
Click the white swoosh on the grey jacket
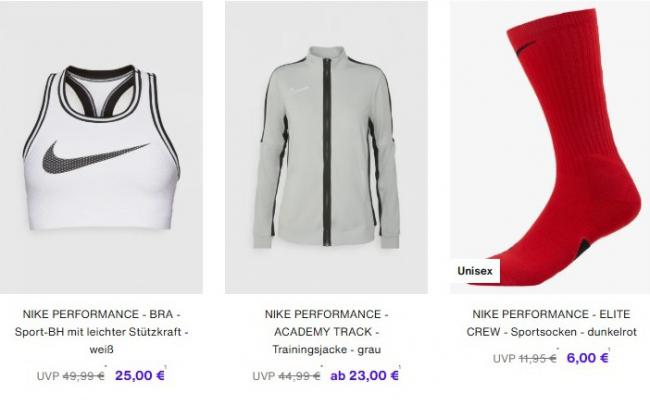coord(299,89)
